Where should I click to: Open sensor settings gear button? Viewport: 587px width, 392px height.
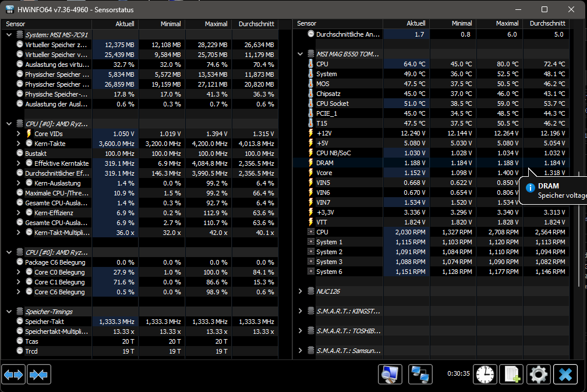[538, 375]
